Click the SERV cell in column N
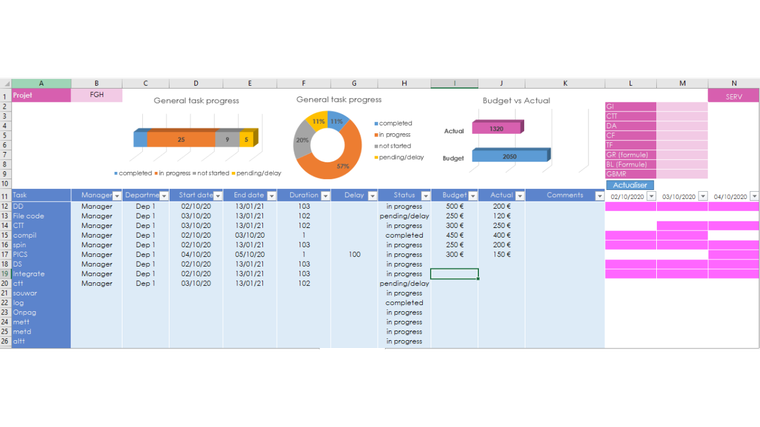The image size is (760, 427). coord(733,95)
